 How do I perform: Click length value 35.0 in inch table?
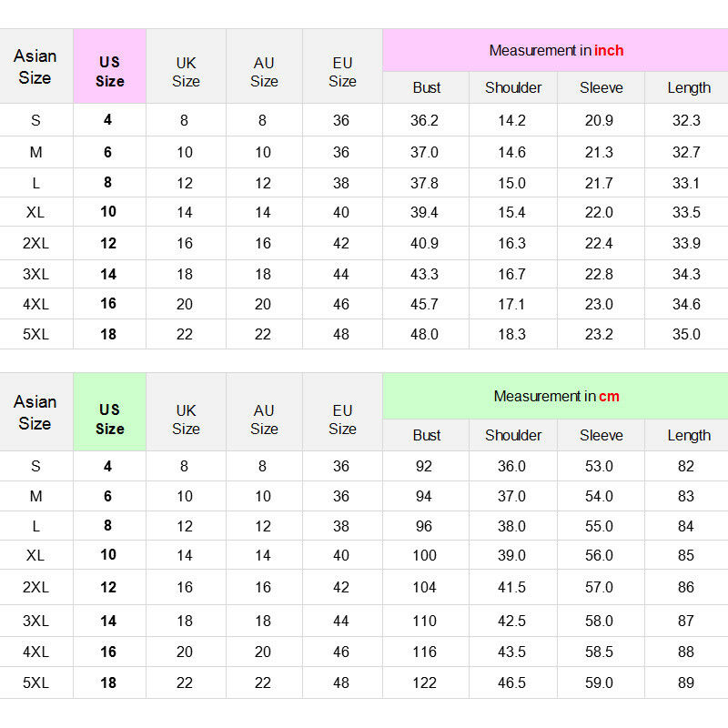pyautogui.click(x=686, y=334)
